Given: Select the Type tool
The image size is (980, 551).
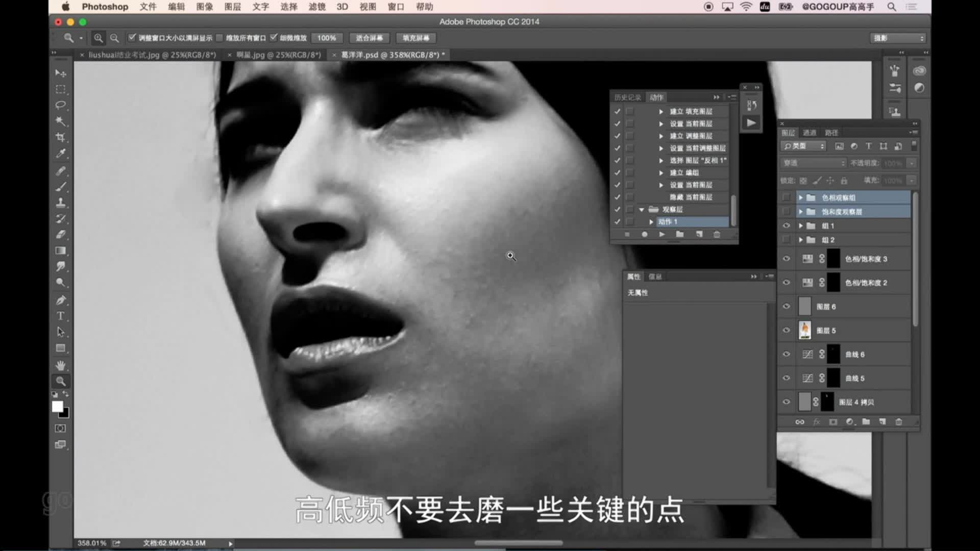Looking at the screenshot, I should (x=61, y=316).
